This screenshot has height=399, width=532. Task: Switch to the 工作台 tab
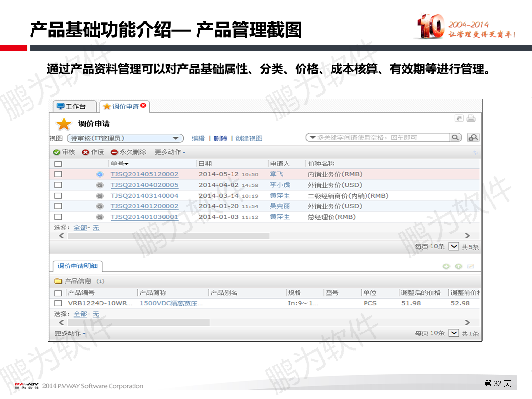click(75, 106)
